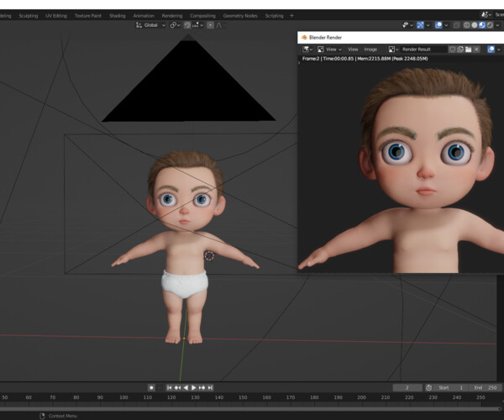Unlink the Render Result image with X
The image size is (504, 420).
[x=476, y=50]
